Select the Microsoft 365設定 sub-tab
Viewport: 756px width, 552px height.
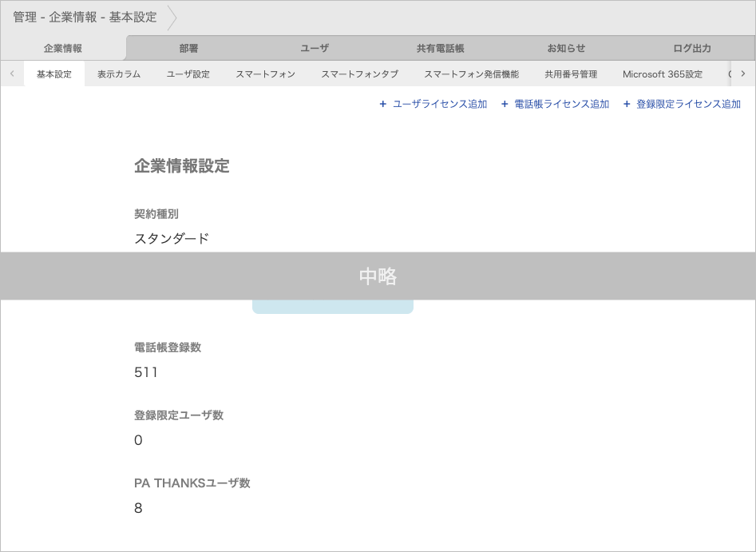point(663,74)
